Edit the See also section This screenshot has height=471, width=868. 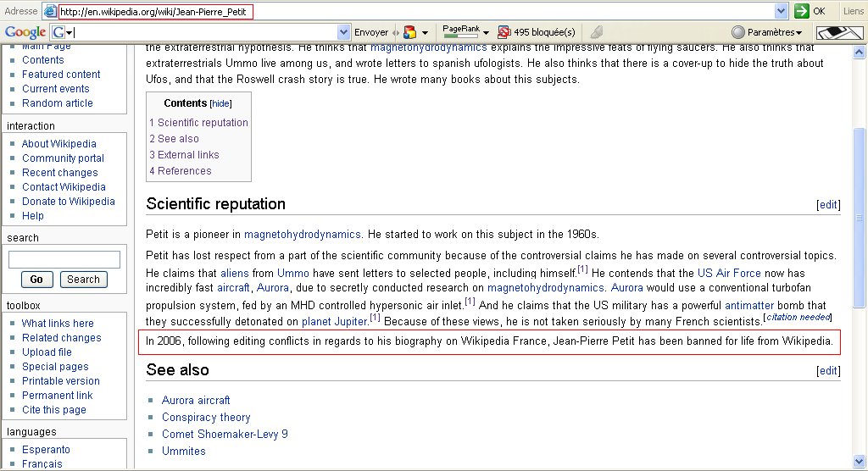tap(828, 371)
